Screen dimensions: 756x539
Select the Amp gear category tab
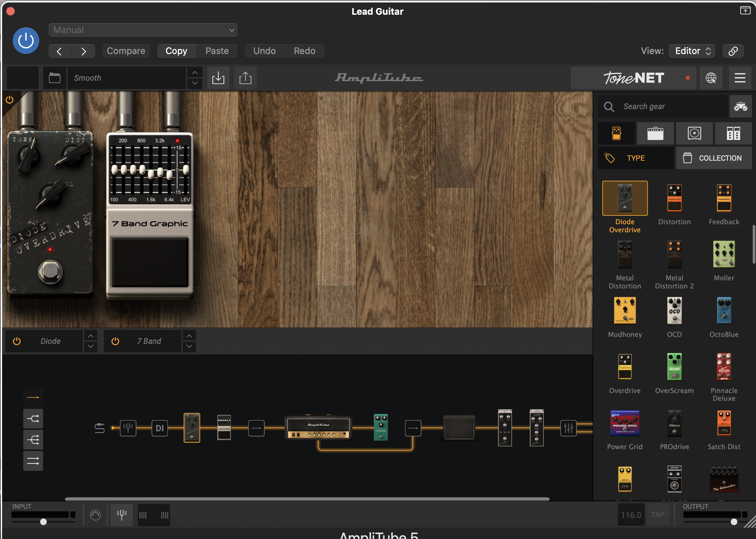click(655, 133)
